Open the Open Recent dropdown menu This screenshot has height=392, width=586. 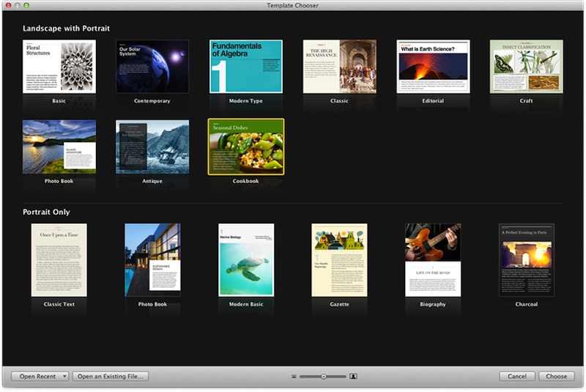pyautogui.click(x=40, y=377)
